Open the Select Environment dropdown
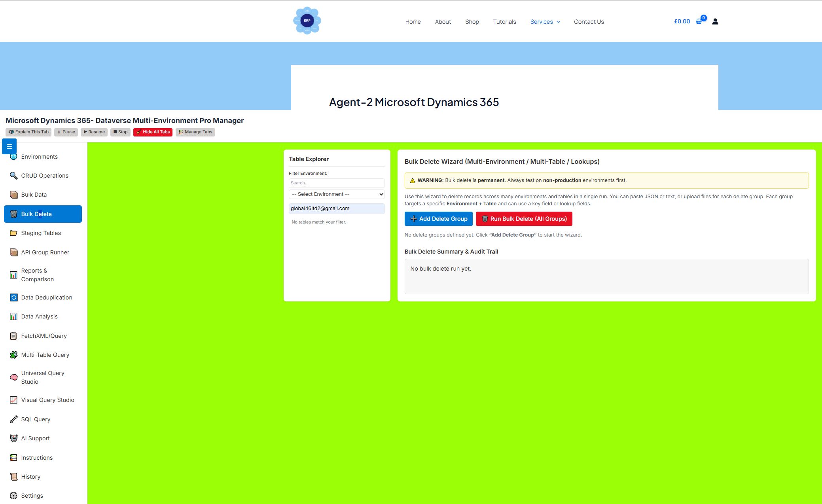Screen dimensions: 822x504 pos(336,194)
